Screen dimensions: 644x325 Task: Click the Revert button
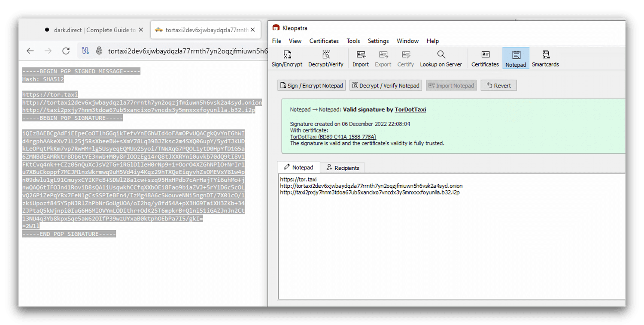click(x=498, y=85)
